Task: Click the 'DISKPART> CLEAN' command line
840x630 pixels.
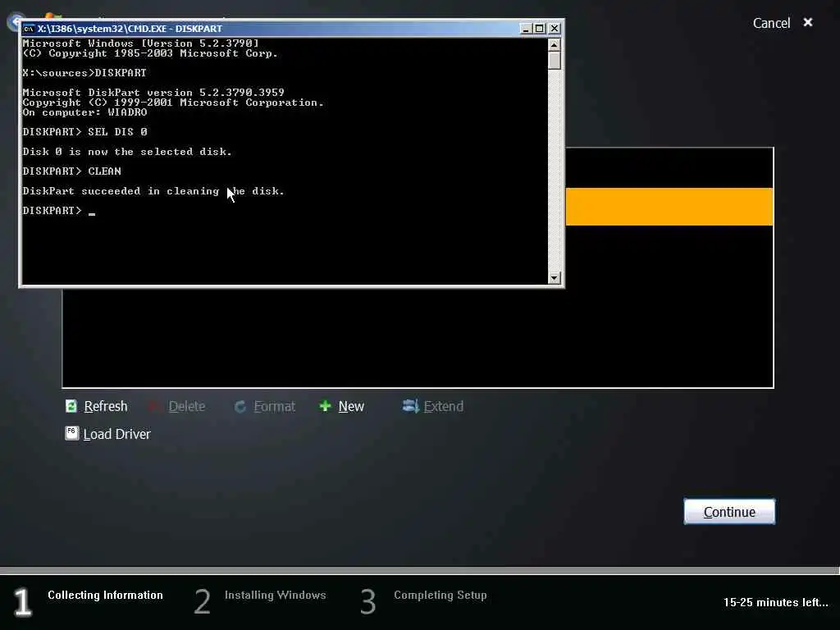Action: coord(72,171)
